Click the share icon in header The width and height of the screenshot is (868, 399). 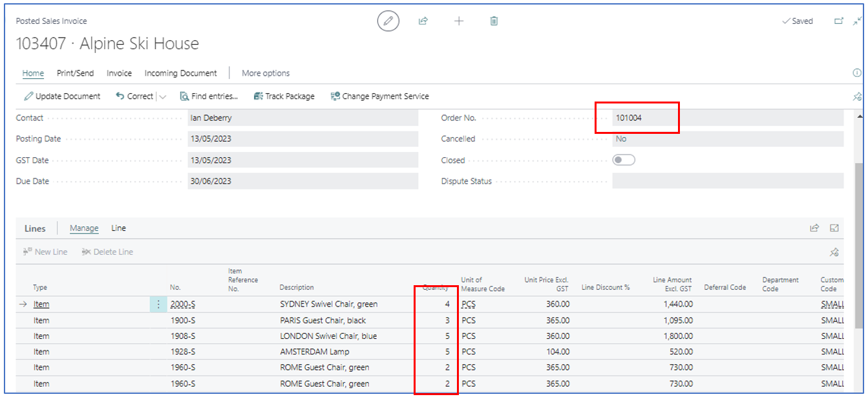[x=423, y=21]
